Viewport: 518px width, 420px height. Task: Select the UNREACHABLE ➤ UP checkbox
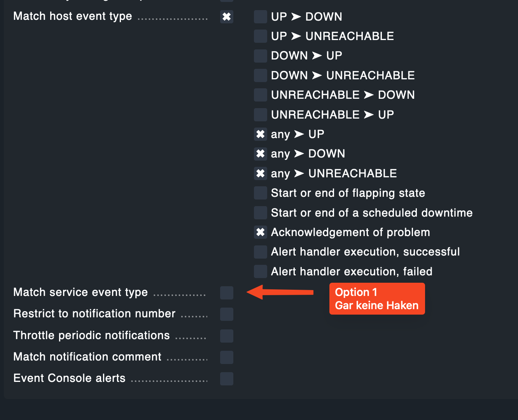tap(260, 115)
